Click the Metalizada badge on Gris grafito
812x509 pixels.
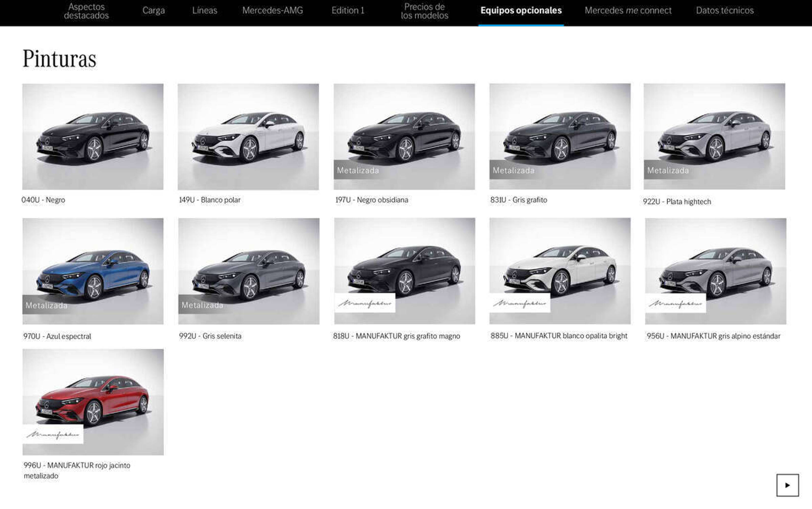(514, 170)
